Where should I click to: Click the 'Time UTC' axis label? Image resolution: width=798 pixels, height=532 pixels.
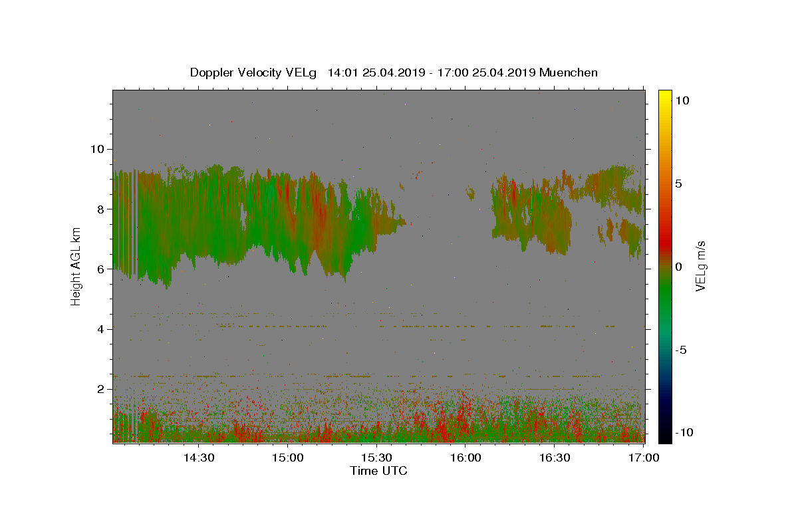(378, 471)
